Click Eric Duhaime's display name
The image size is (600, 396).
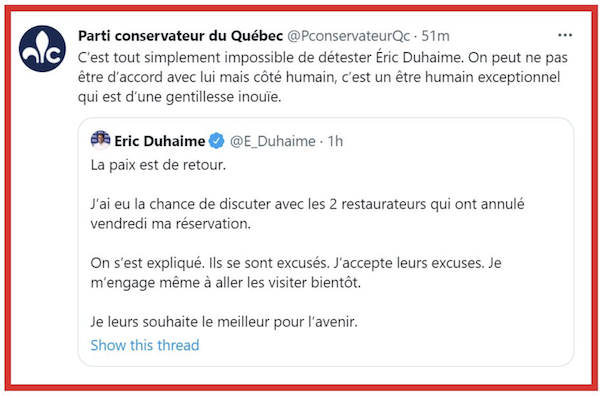[x=160, y=141]
